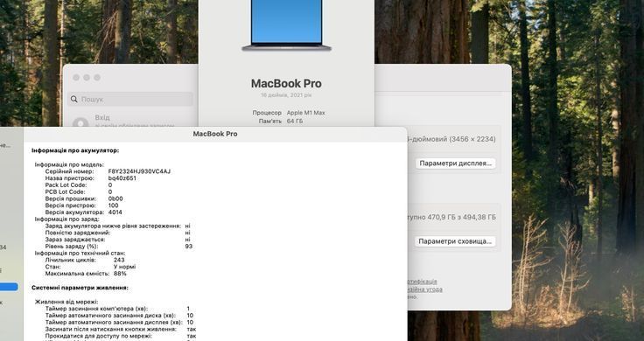Select 'Таймер автоматичного засинання диска (хв)' row
The image size is (644, 341).
(119, 316)
